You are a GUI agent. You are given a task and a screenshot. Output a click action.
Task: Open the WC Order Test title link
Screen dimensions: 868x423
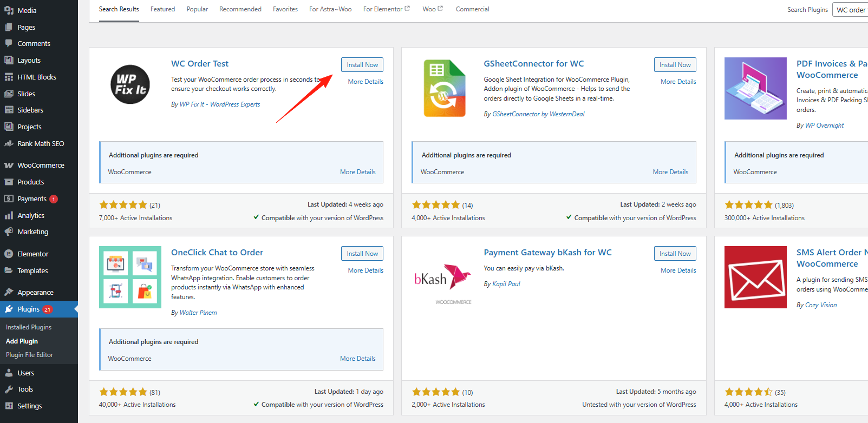[x=200, y=64]
